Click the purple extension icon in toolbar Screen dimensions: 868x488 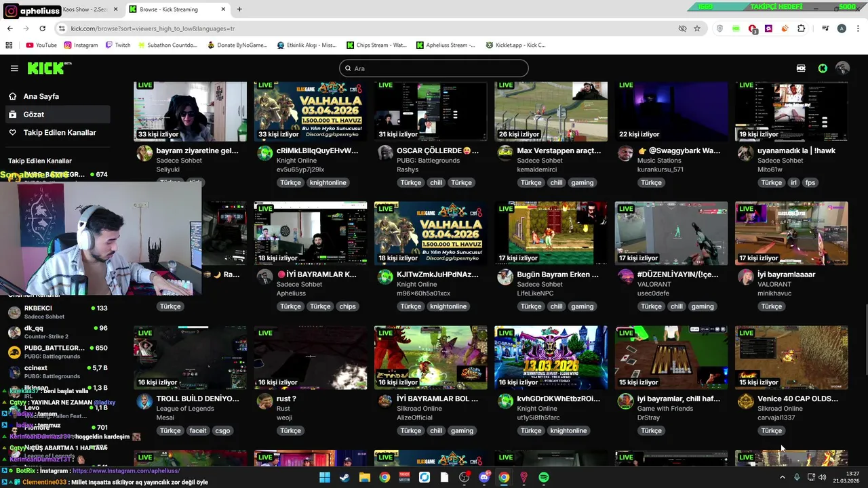(x=768, y=28)
